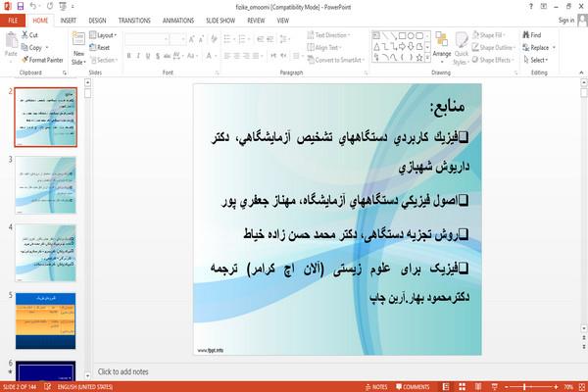This screenshot has width=588, height=392.
Task: Undo the last action
Action: pos(33,6)
